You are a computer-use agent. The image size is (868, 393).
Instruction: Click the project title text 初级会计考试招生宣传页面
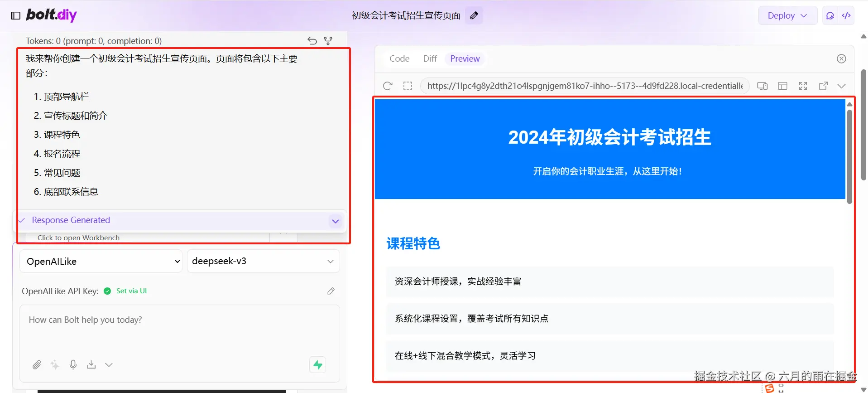(406, 15)
